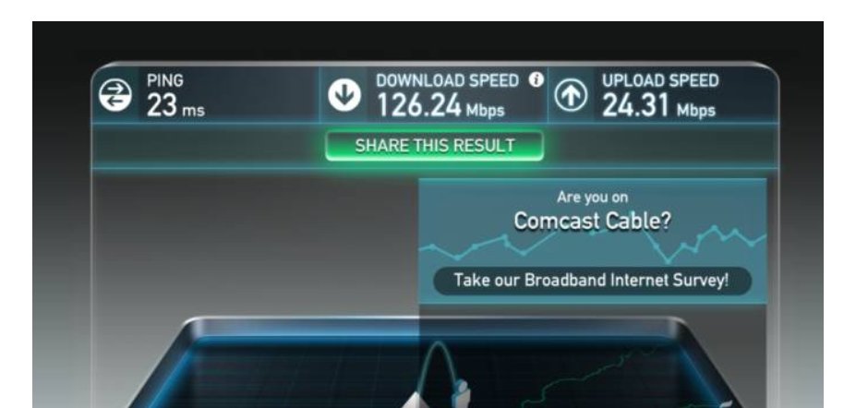
Task: Click the download arrow icon
Action: click(x=344, y=95)
